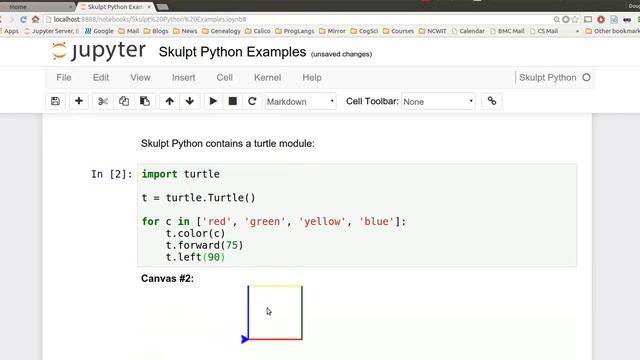Click the chain link toolbar icon
This screenshot has width=640, height=360.
492,101
